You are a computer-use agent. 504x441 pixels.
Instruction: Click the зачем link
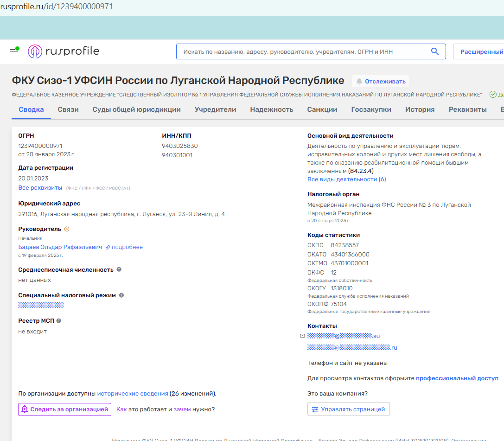click(182, 409)
